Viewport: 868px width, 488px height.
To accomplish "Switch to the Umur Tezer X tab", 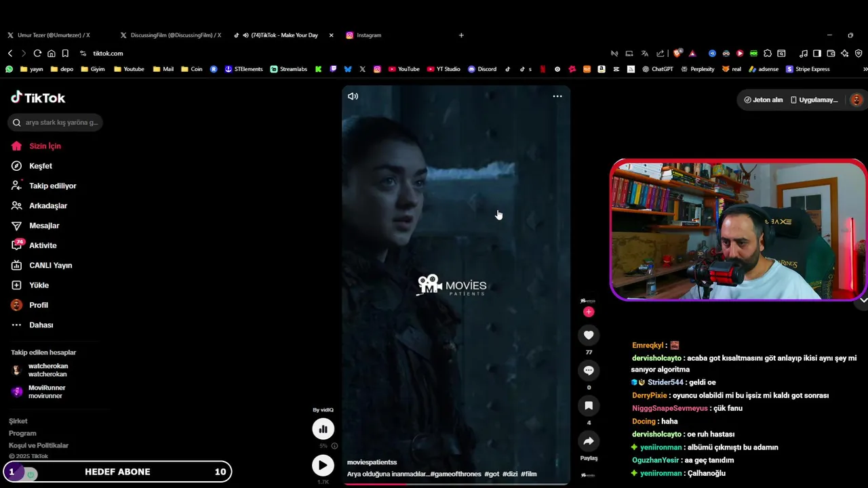I will tap(54, 35).
